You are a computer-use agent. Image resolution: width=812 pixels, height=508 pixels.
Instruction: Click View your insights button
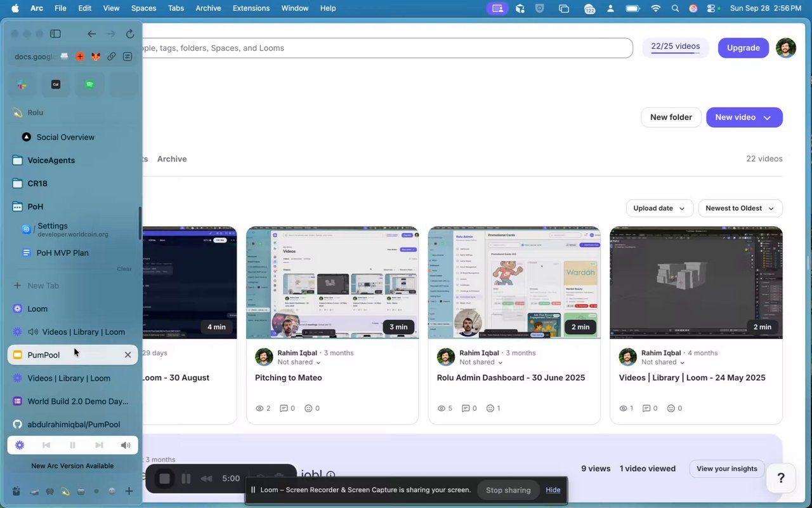[727, 469]
